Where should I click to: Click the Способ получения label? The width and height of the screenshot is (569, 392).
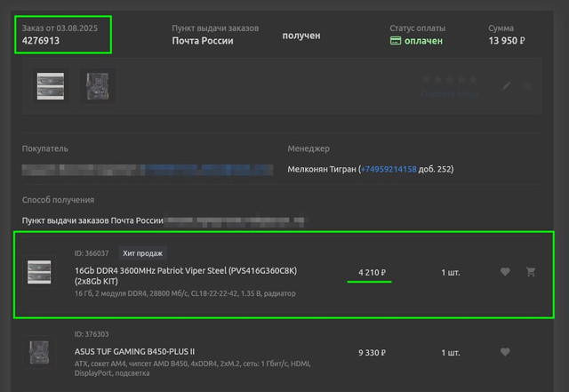coord(58,200)
